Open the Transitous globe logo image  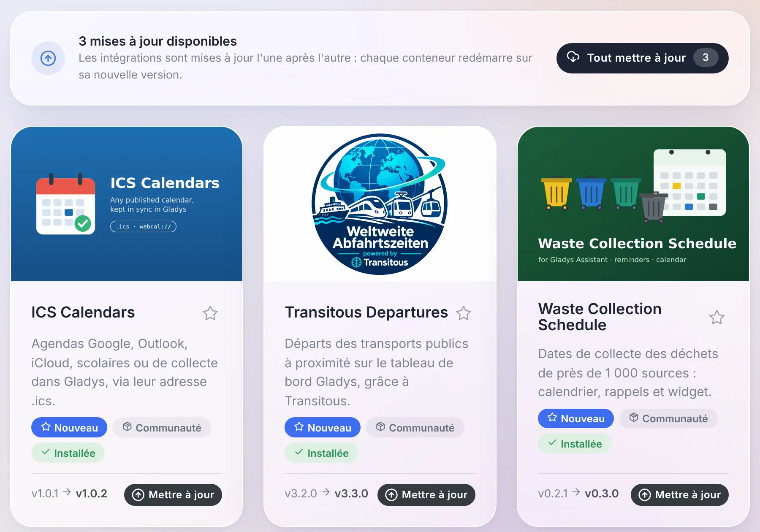(x=380, y=204)
